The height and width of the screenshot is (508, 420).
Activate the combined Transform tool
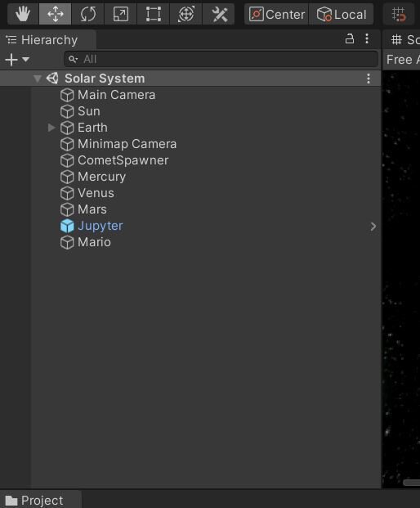186,14
